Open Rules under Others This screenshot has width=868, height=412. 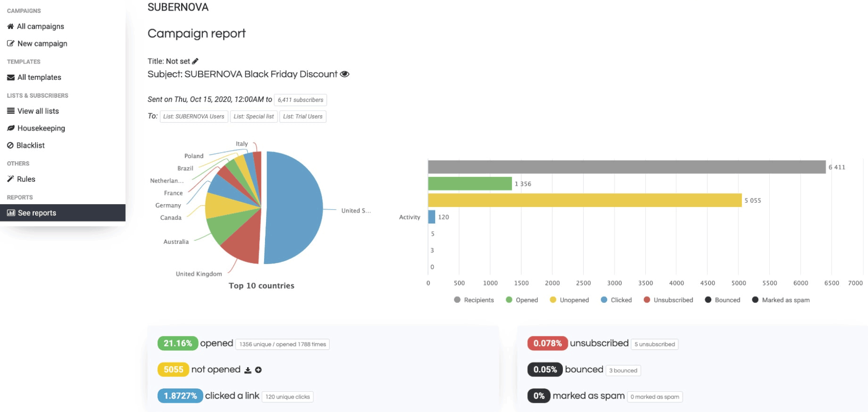pos(21,179)
